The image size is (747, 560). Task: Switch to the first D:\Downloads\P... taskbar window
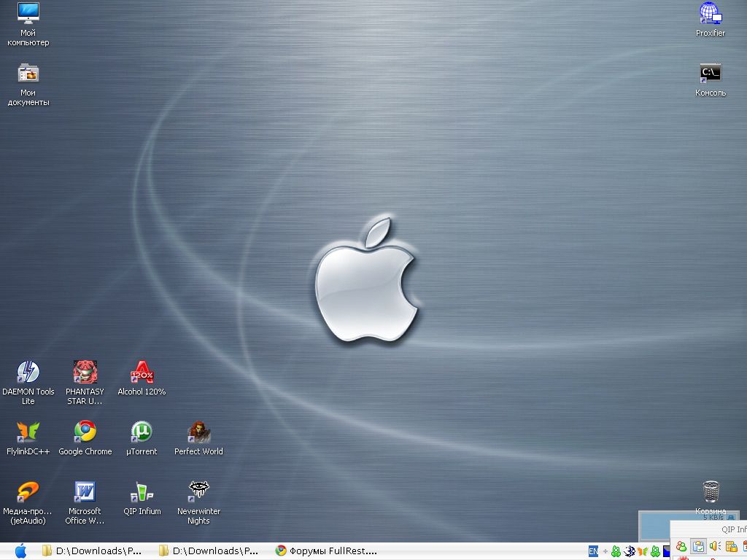[x=93, y=551]
